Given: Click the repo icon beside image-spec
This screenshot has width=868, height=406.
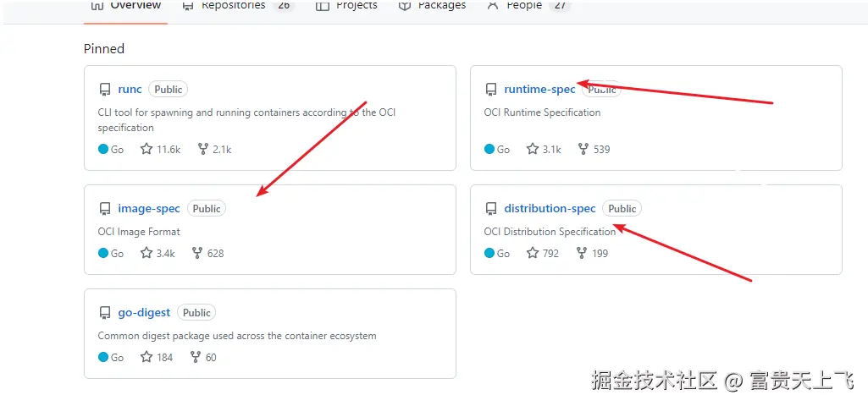Looking at the screenshot, I should click(105, 209).
